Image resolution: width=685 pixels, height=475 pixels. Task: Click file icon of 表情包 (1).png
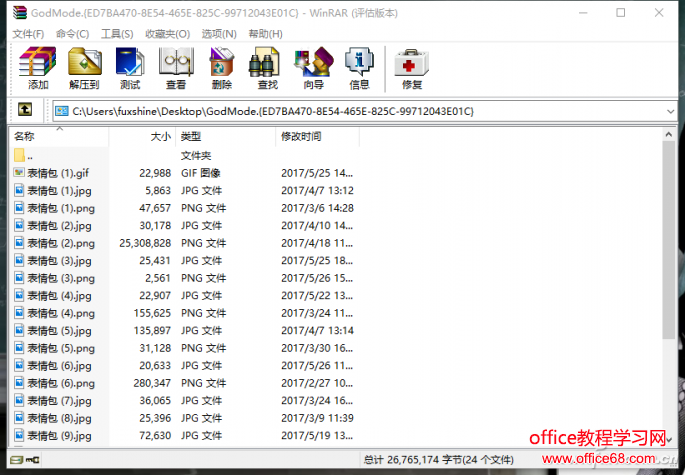pyautogui.click(x=19, y=208)
